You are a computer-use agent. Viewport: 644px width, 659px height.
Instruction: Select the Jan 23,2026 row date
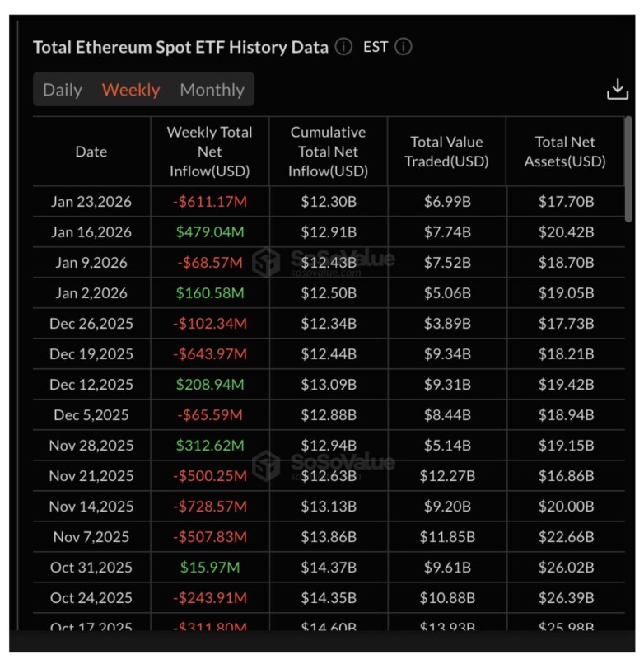(x=91, y=202)
